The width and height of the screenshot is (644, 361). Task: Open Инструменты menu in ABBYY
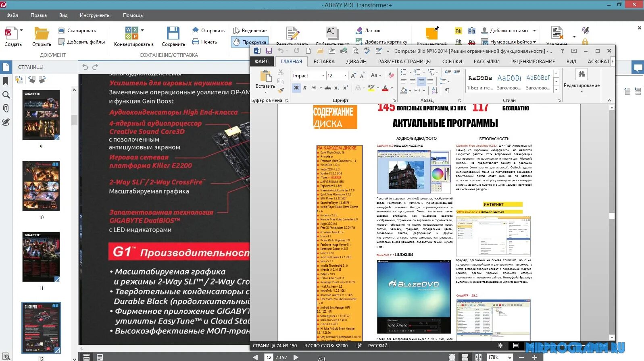click(95, 15)
